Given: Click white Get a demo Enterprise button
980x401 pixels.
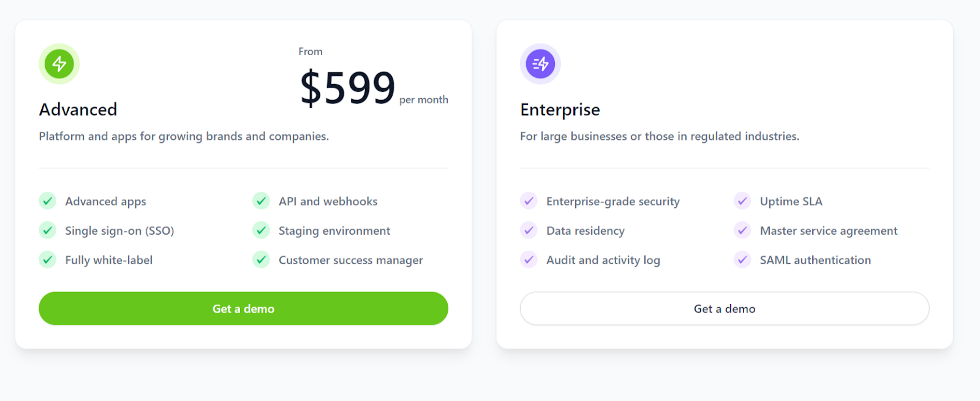Looking at the screenshot, I should click(725, 308).
